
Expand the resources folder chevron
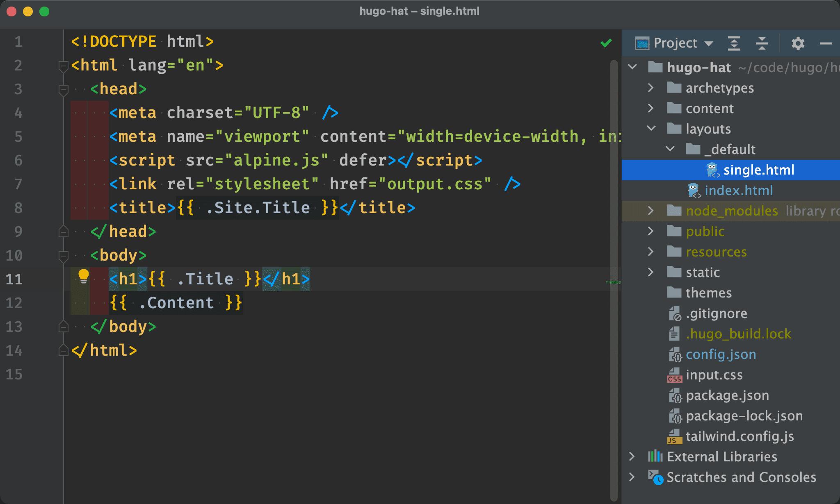click(x=651, y=251)
